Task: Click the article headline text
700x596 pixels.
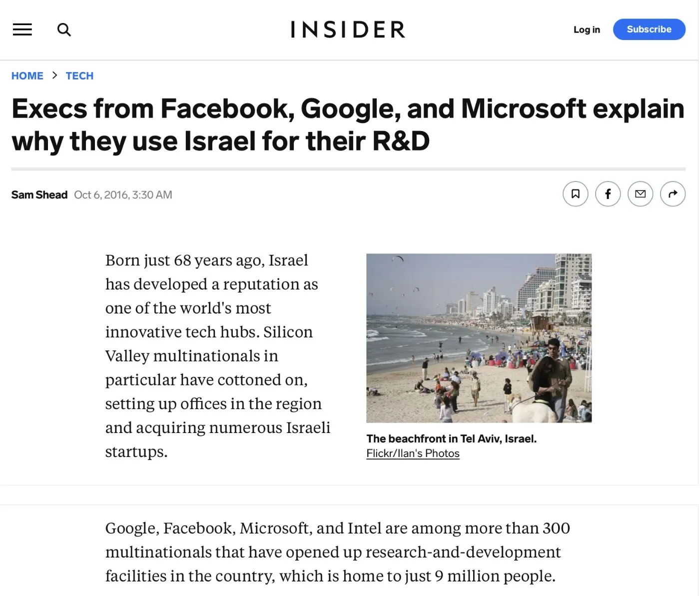Action: point(348,124)
